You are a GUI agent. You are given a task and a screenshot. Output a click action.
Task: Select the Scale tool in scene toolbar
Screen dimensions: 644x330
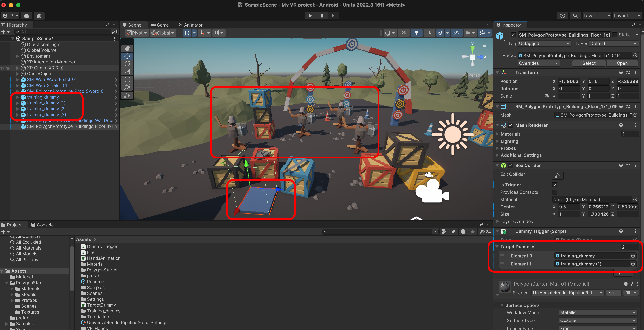pyautogui.click(x=127, y=72)
